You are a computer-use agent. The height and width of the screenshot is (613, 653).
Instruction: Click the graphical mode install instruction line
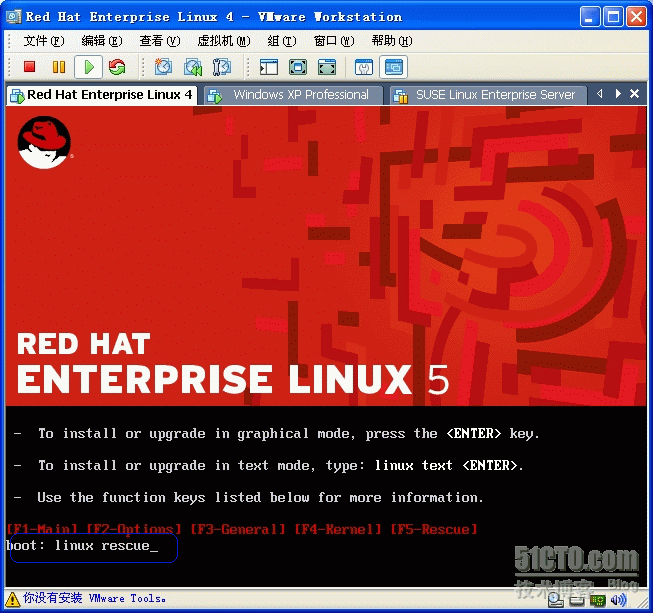[x=277, y=434]
